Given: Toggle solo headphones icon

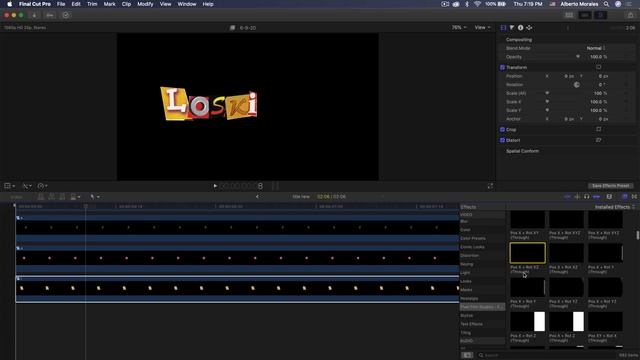Looking at the screenshot, I should (587, 197).
